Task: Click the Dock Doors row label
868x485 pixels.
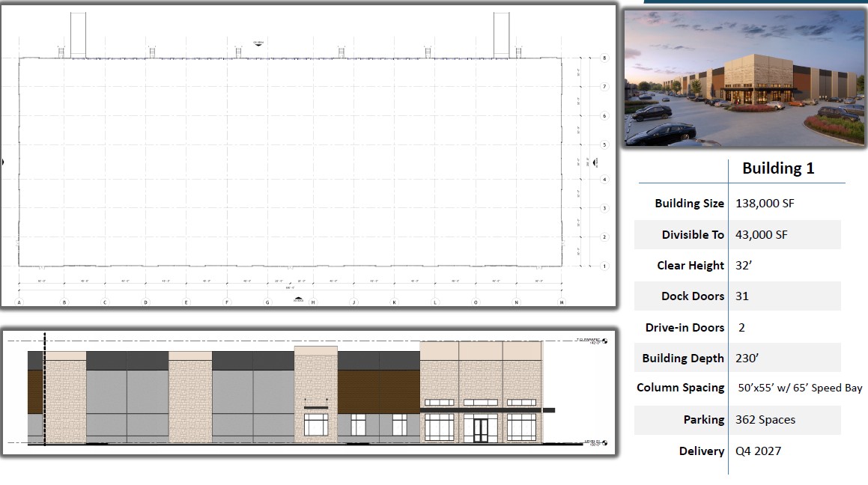Action: (x=692, y=296)
